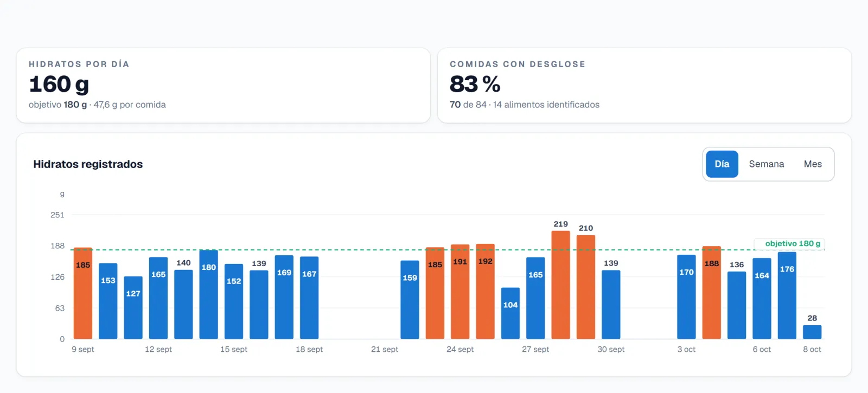868x393 pixels.
Task: Click the 'HIDRATOS POR DÍA' card heading
Action: (x=79, y=64)
